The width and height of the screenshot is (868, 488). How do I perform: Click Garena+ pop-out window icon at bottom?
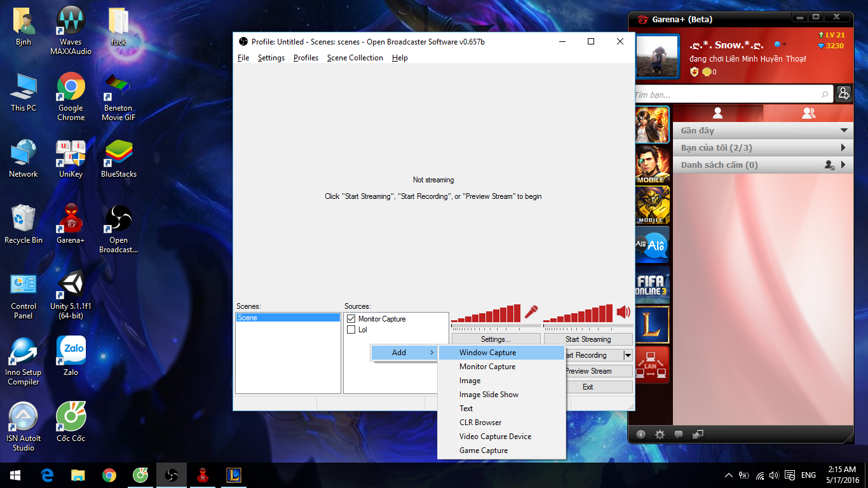point(698,435)
